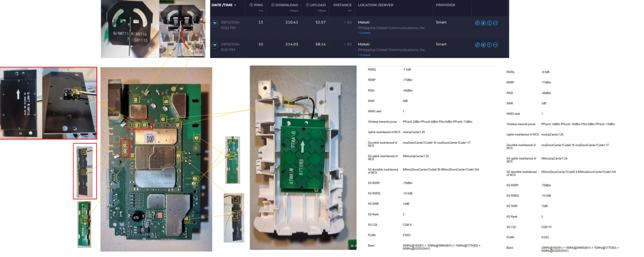Select the value NRmcsUpCarrier1:22
The image size is (644, 257).
click(x=416, y=156)
